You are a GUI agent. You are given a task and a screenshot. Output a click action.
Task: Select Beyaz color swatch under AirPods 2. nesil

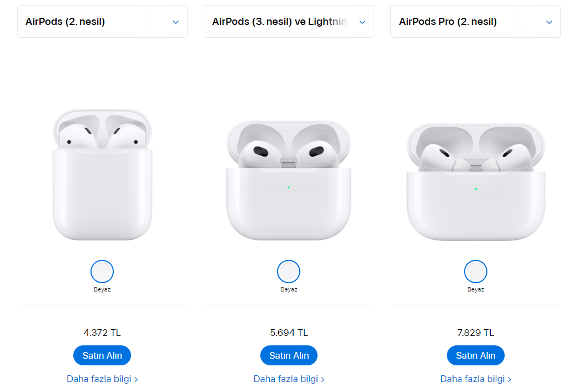(x=102, y=272)
